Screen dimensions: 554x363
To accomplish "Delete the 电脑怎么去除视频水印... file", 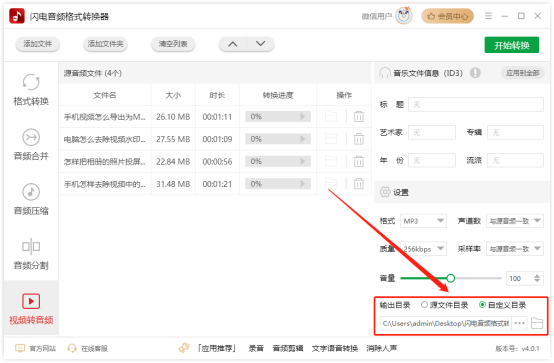I will (359, 139).
